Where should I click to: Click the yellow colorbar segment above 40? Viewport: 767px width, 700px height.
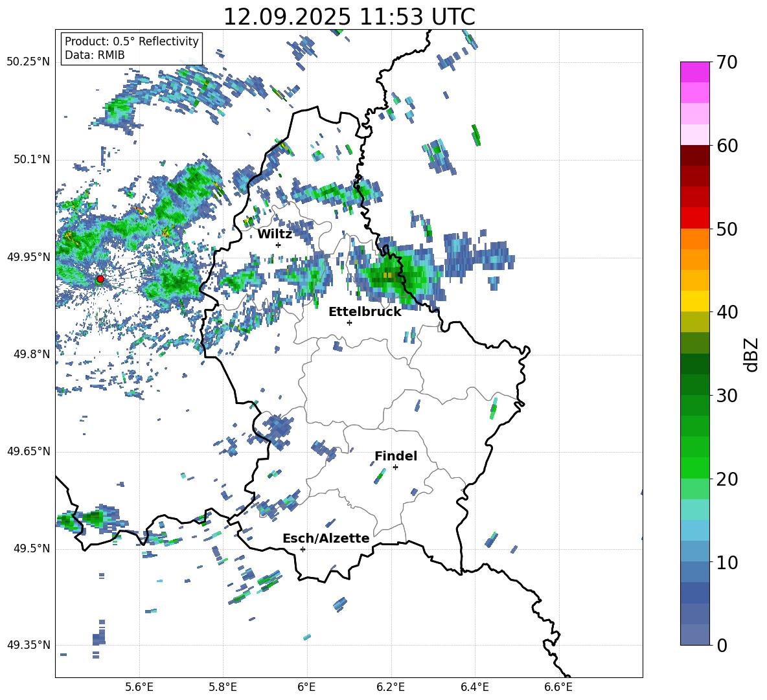694,302
